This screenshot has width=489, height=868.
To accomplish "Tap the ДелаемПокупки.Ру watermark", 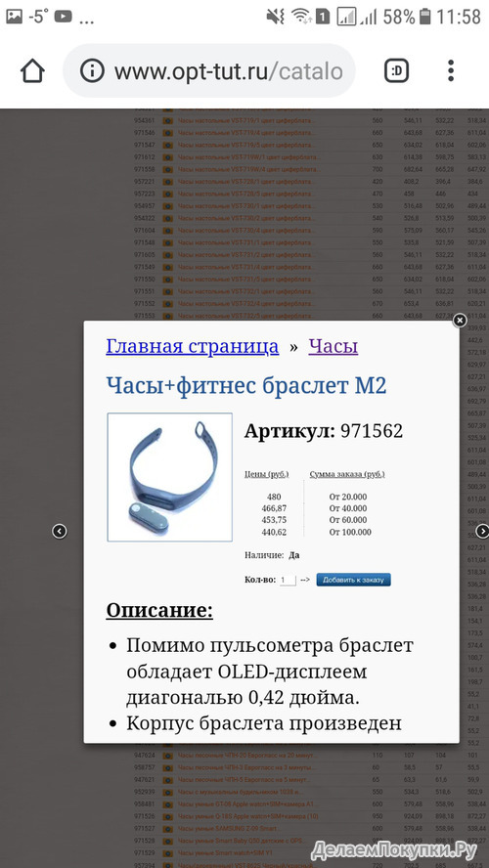I will coord(394,848).
